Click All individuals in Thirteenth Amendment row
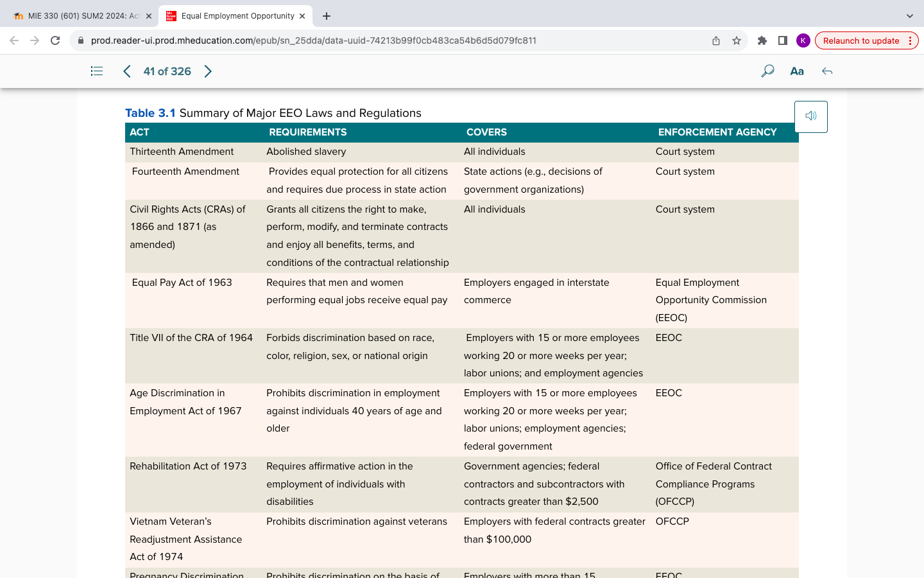The width and height of the screenshot is (924, 578). pos(495,152)
